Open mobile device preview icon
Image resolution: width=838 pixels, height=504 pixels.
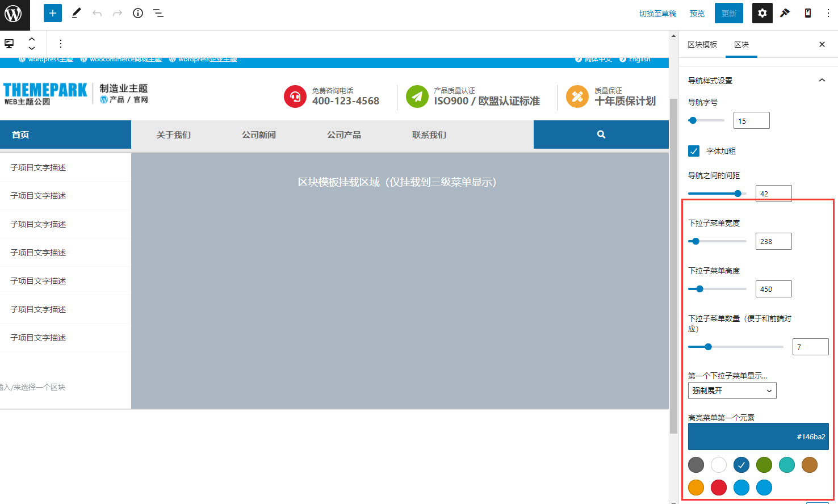tap(807, 12)
